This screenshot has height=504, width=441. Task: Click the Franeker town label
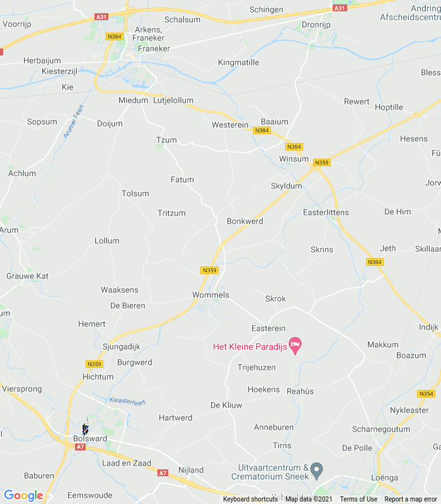coord(154,49)
